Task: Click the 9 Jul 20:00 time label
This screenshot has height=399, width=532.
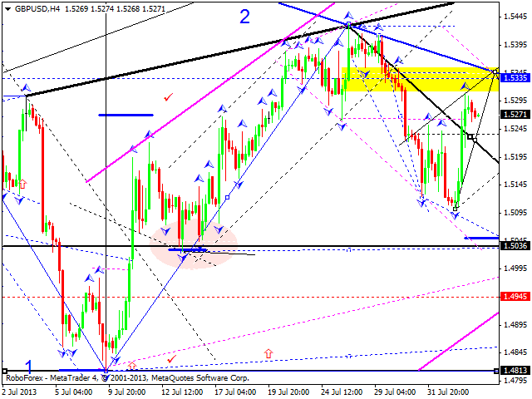Action: point(127,392)
